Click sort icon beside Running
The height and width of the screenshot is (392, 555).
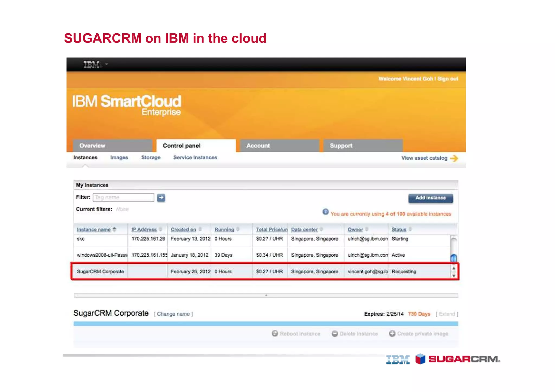click(238, 229)
